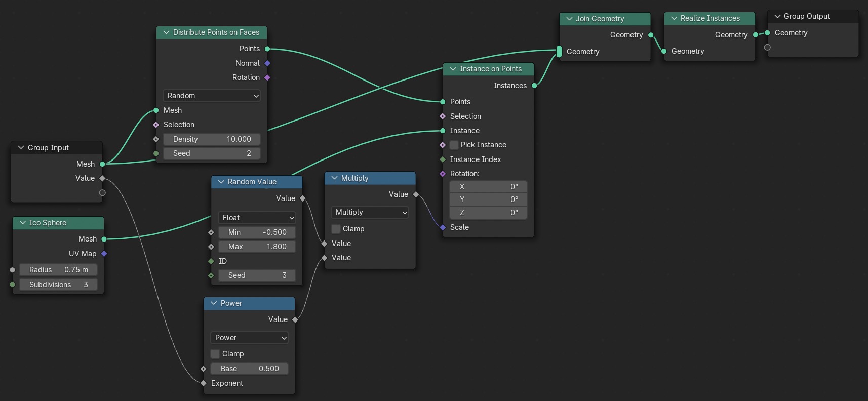Click Ico Sphere's UV Map output socket
Image resolution: width=868 pixels, height=401 pixels.
click(x=104, y=254)
